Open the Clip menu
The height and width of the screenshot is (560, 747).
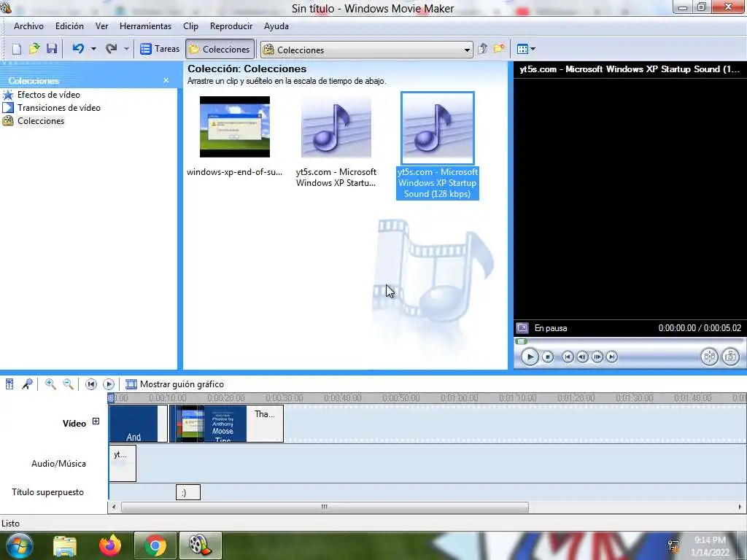[x=190, y=26]
